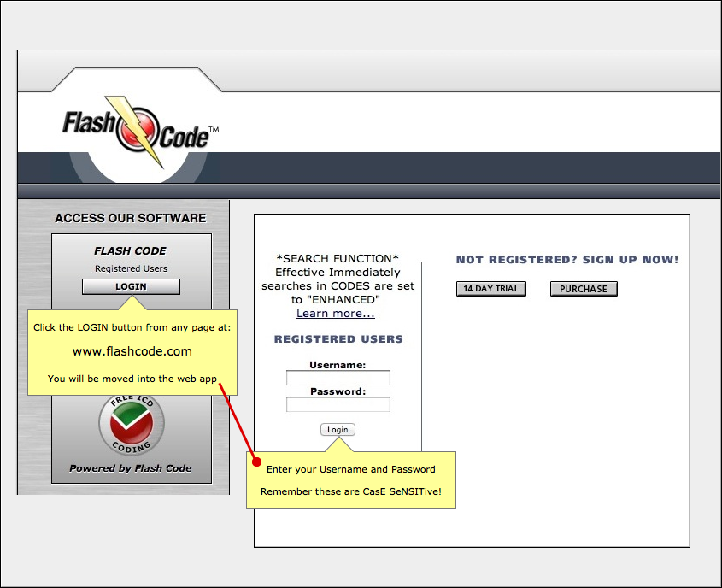Screen dimensions: 722x588
Task: Click the www.flashcode.com text in yellow callout
Action: click(x=132, y=351)
